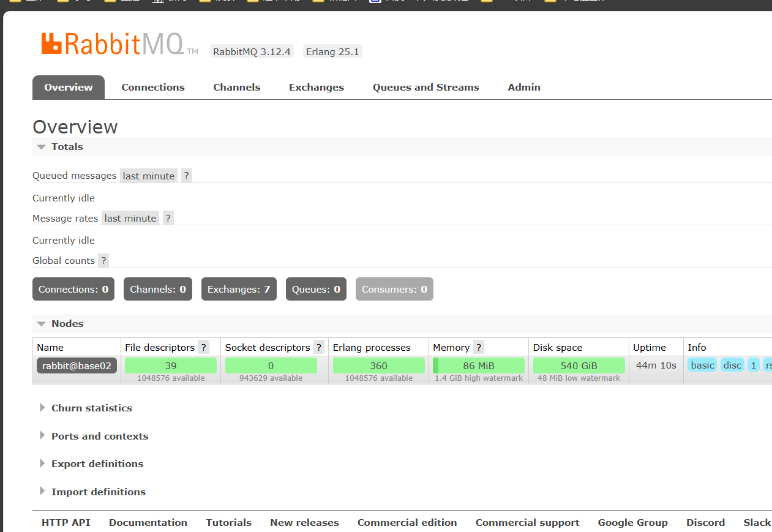
Task: Click the Consumers: 0 count button
Action: 394,289
